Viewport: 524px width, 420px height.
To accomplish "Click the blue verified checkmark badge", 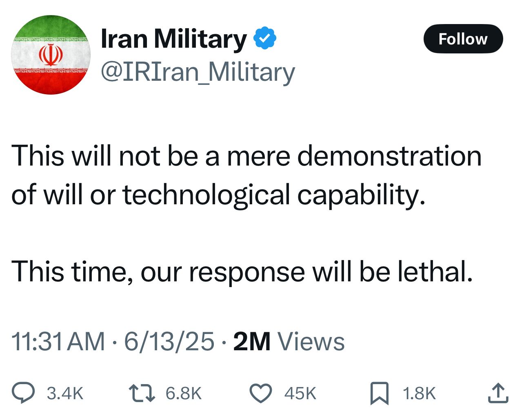I will click(x=265, y=38).
